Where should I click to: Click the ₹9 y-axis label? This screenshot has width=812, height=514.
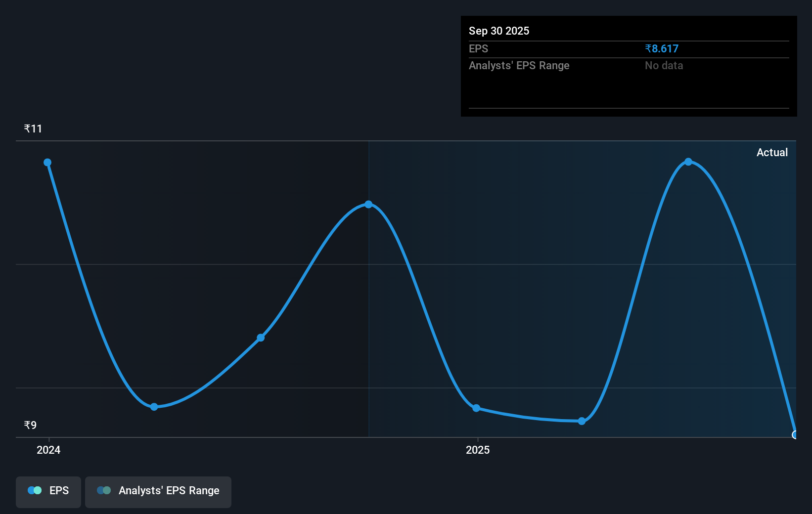tap(30, 425)
